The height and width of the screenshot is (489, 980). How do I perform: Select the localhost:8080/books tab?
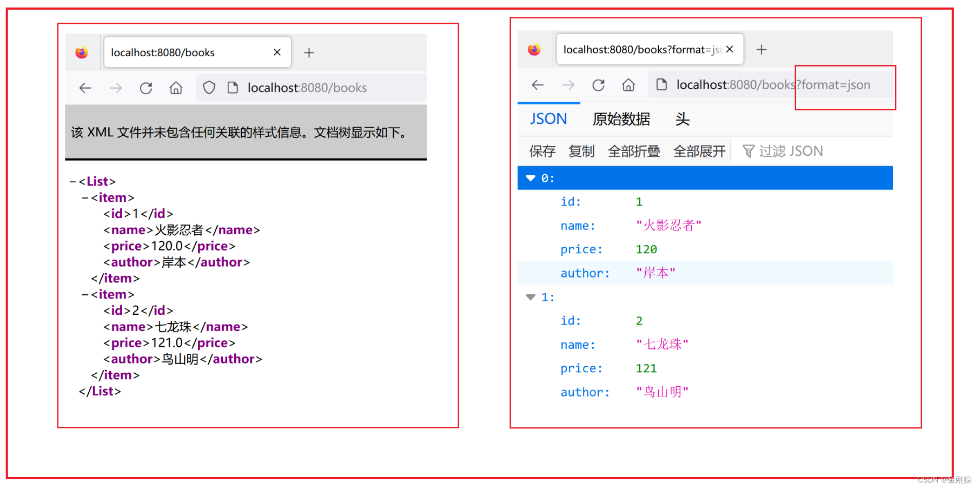pyautogui.click(x=197, y=52)
